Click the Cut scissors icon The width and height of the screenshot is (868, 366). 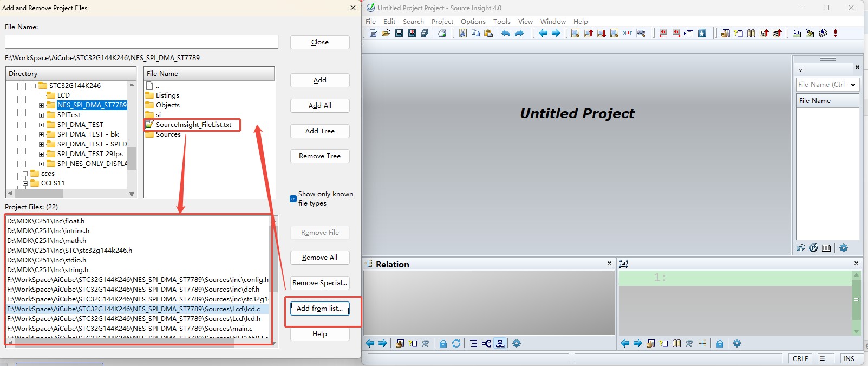463,33
